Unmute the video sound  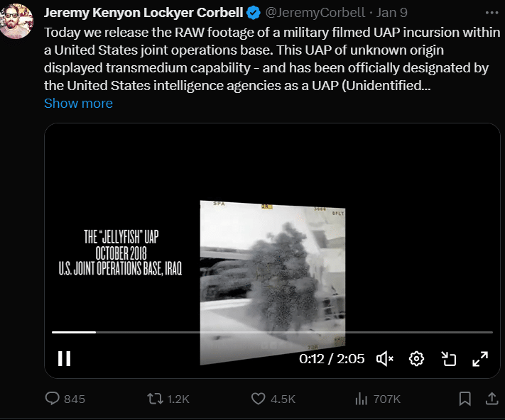tap(385, 359)
